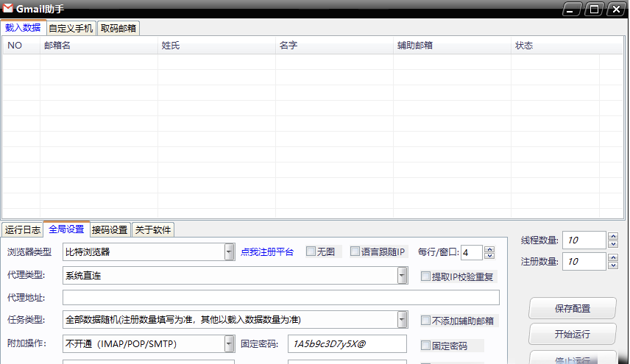The height and width of the screenshot is (364, 630).
Task: Enable the 无图 checkbox
Action: pos(311,251)
